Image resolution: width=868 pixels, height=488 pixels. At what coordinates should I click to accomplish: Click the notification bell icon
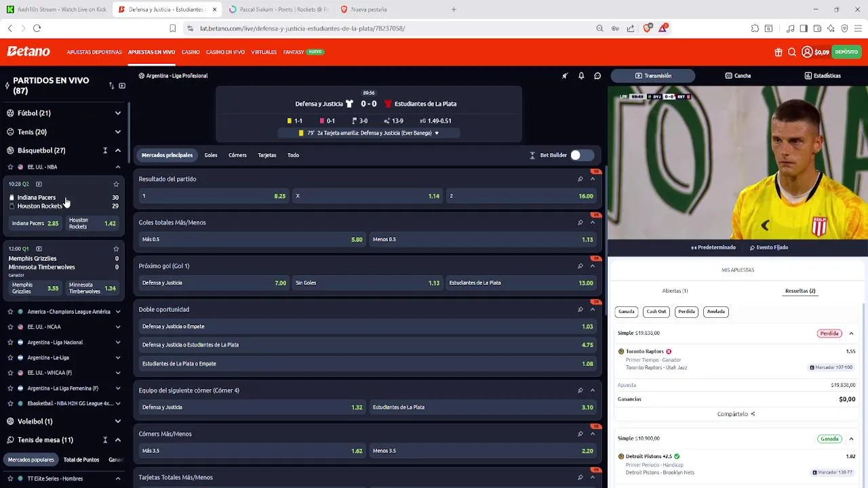(x=581, y=76)
